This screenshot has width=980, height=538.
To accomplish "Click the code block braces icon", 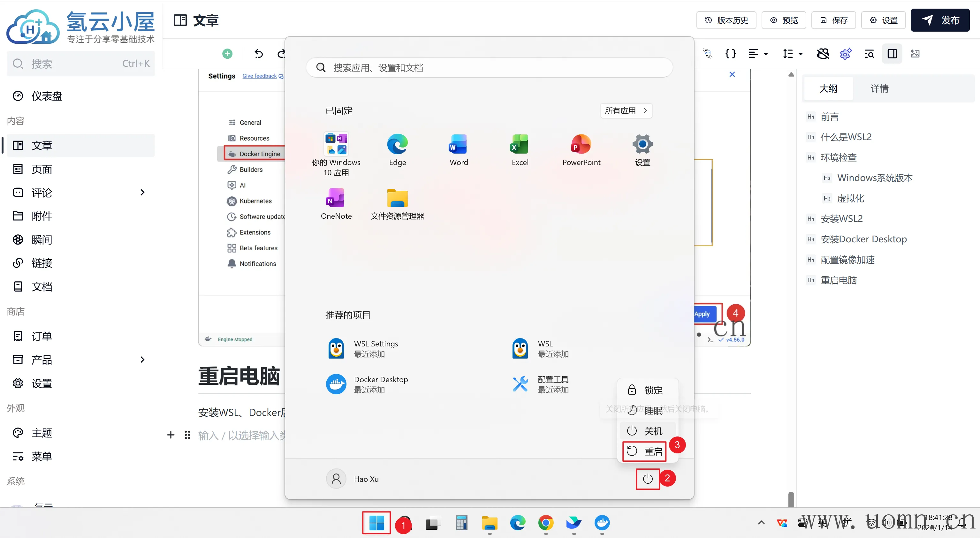I will click(x=730, y=54).
